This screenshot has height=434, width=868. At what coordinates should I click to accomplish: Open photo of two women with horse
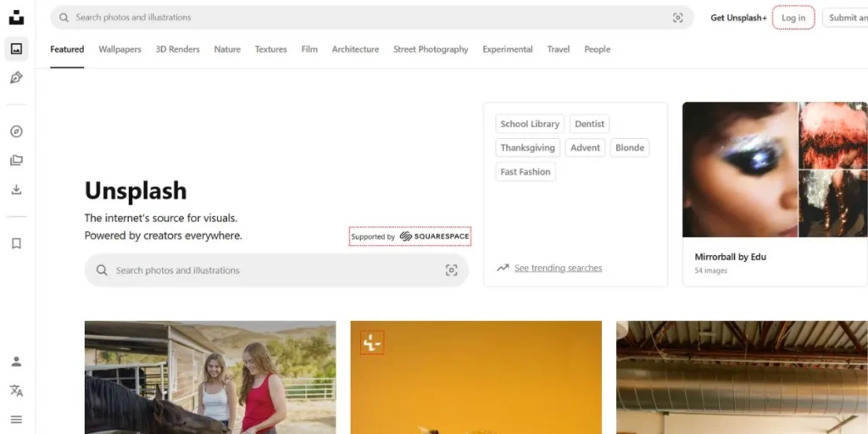(210, 377)
